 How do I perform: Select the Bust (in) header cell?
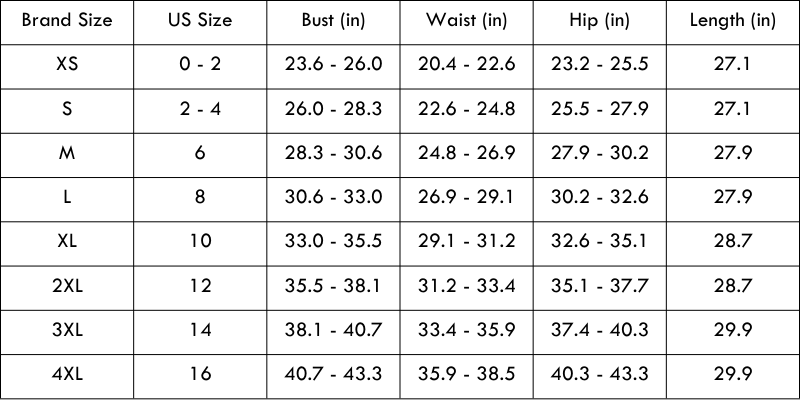(x=334, y=21)
